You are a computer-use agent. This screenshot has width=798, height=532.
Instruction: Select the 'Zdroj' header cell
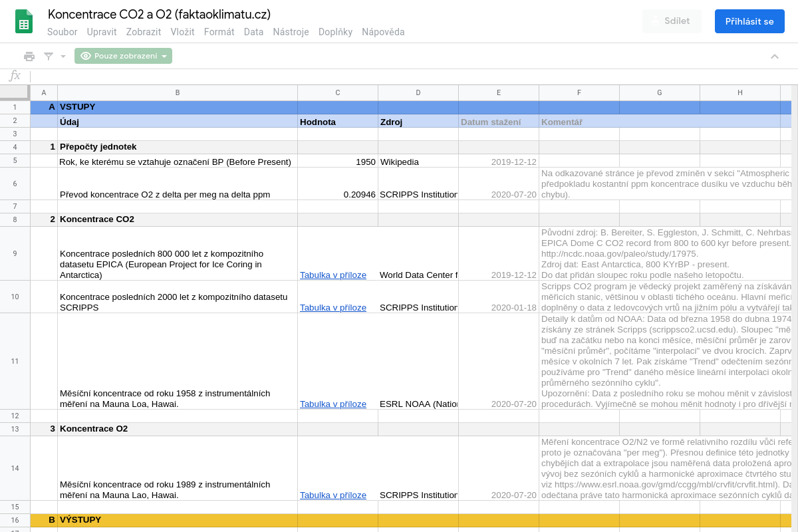418,121
